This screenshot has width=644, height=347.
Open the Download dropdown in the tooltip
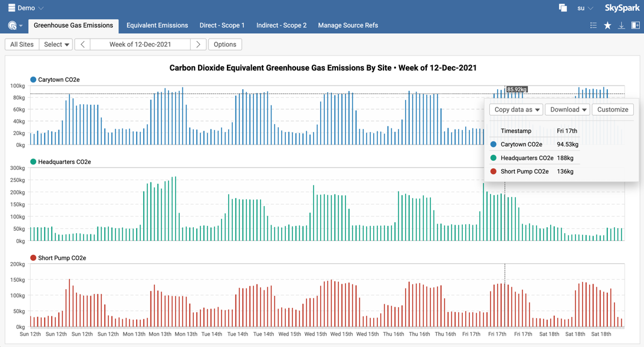click(x=568, y=110)
